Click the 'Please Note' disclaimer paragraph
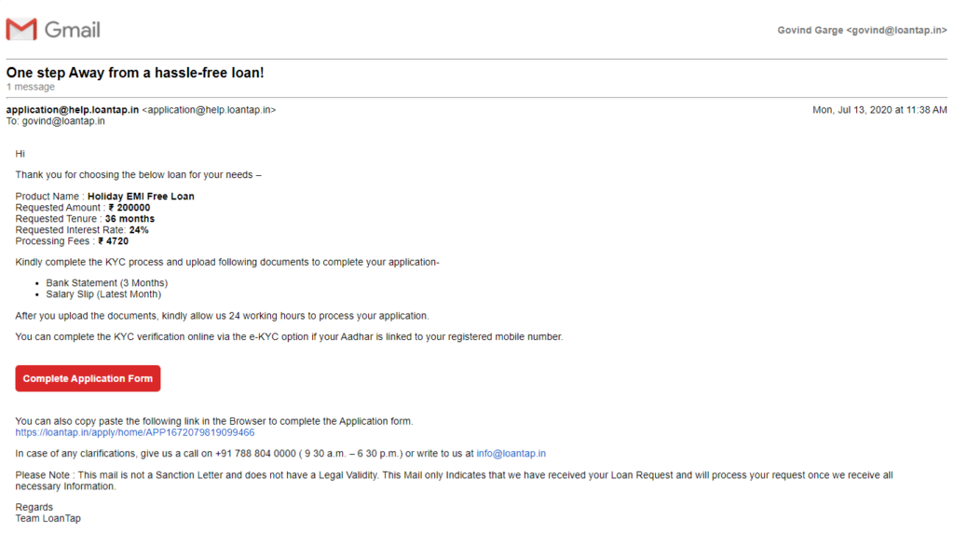This screenshot has height=560, width=954. pyautogui.click(x=454, y=481)
